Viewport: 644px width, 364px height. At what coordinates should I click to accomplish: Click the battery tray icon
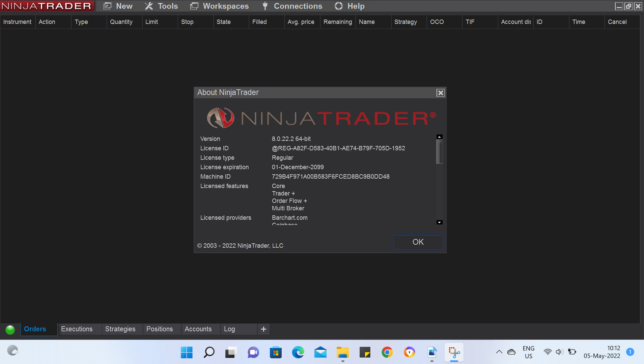click(572, 352)
